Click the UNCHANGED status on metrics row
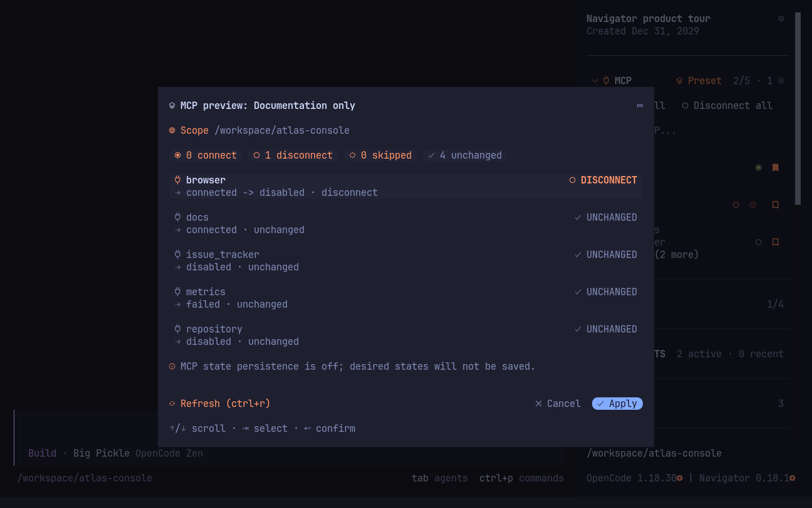Image resolution: width=812 pixels, height=508 pixels. [606, 292]
